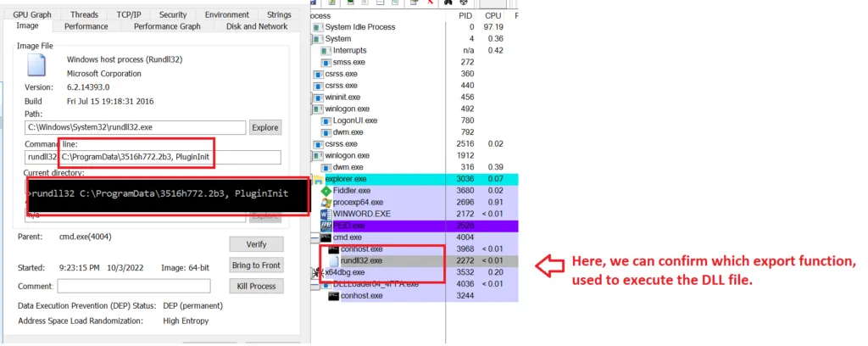Screen dimensions: 868x346
Task: Select the Image tab
Action: (x=28, y=26)
